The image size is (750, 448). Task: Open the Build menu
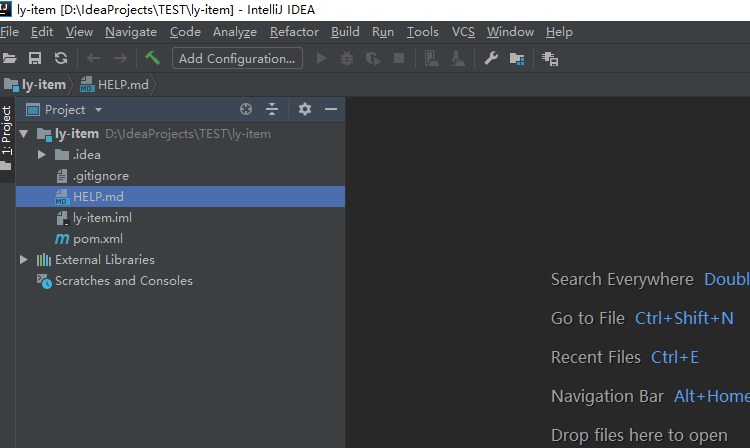coord(345,32)
